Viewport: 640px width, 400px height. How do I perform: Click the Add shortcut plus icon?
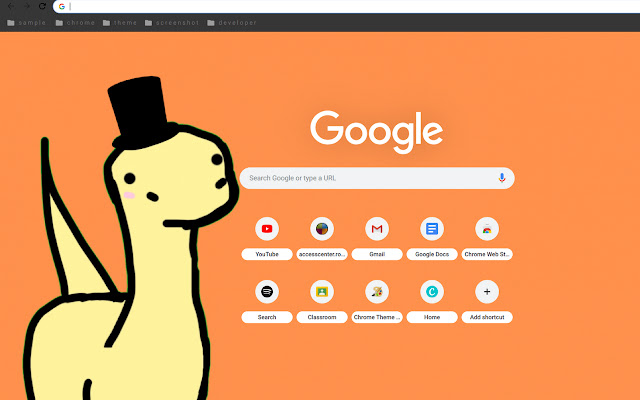click(487, 291)
